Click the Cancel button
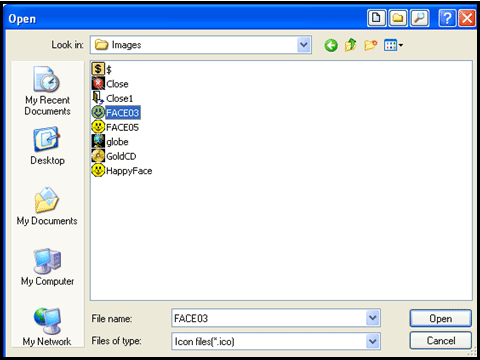480x360 pixels. pyautogui.click(x=441, y=340)
